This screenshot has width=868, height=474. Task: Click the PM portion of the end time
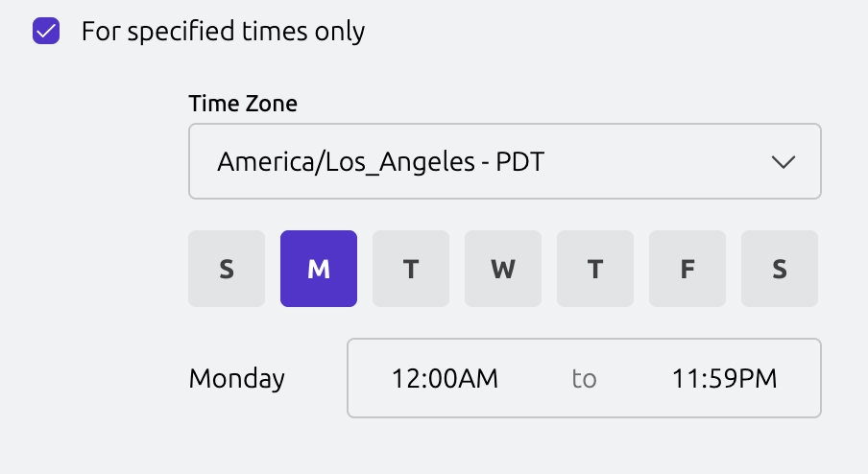click(759, 378)
